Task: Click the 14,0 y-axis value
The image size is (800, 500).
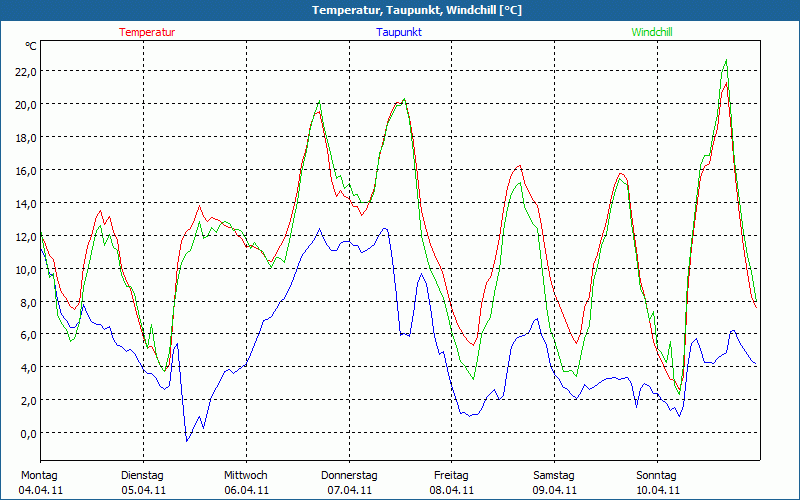Action: (x=26, y=204)
